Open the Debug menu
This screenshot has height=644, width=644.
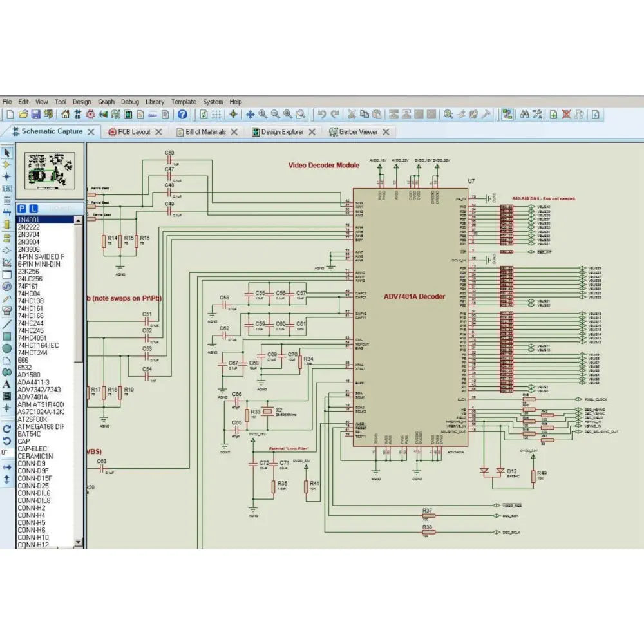(129, 102)
